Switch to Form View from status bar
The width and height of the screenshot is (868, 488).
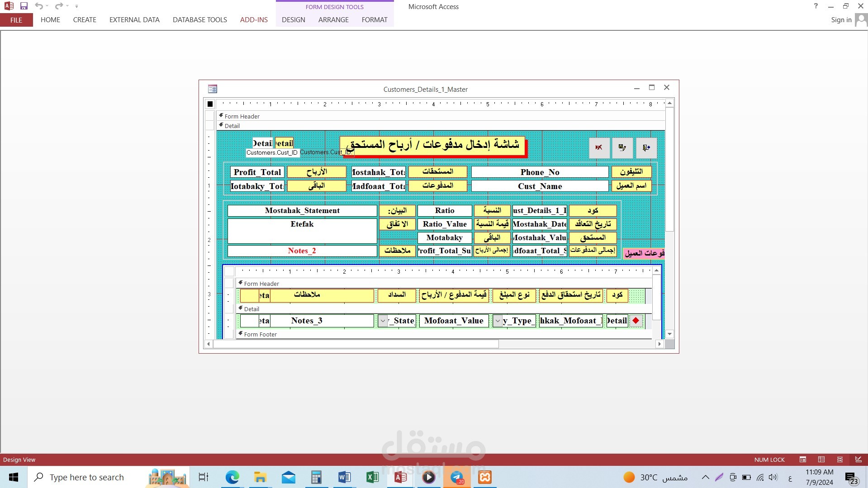tap(803, 460)
